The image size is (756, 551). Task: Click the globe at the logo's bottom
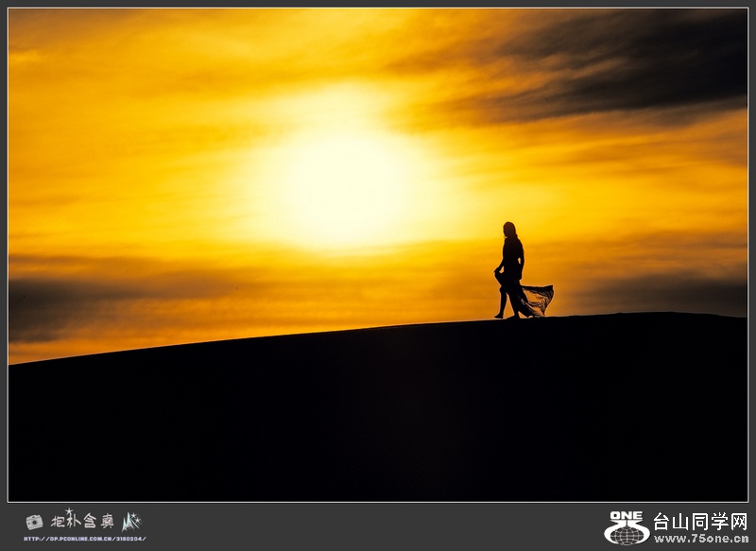(627, 535)
